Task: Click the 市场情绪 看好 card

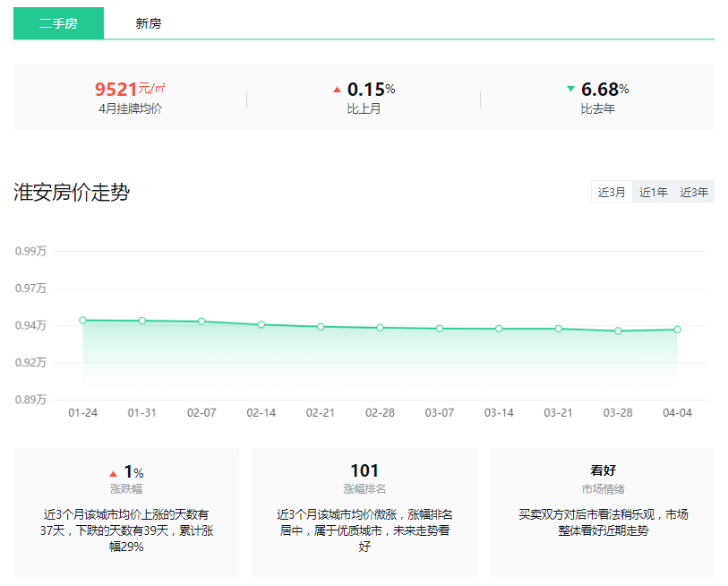Action: click(x=603, y=511)
